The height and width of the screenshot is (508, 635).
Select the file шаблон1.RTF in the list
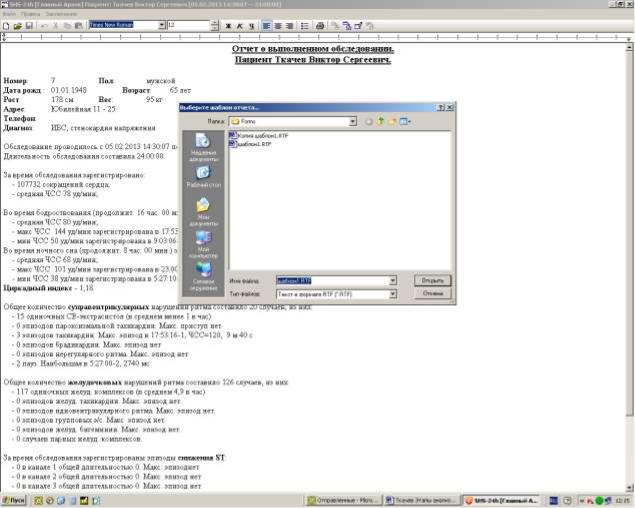[x=250, y=144]
